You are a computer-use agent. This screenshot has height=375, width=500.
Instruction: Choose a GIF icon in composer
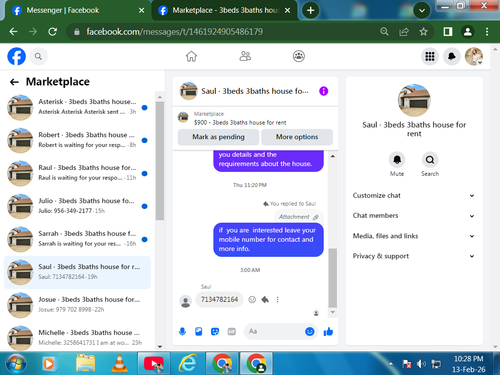pyautogui.click(x=231, y=331)
